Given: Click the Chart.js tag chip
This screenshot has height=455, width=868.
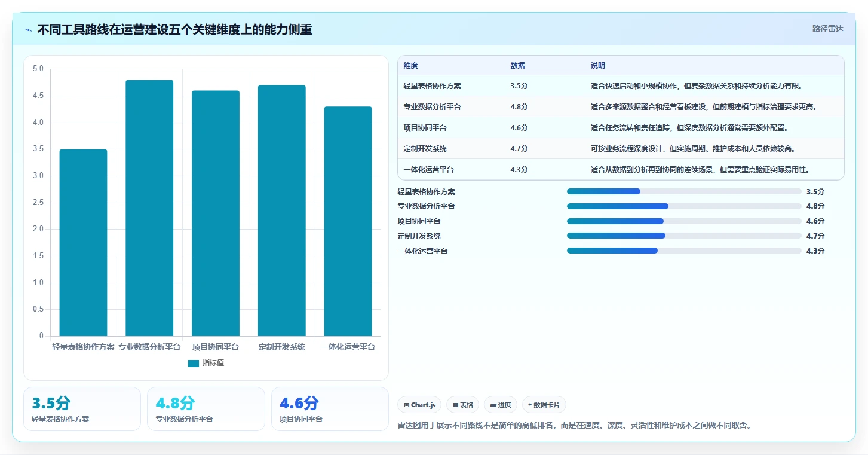Looking at the screenshot, I should pos(419,405).
